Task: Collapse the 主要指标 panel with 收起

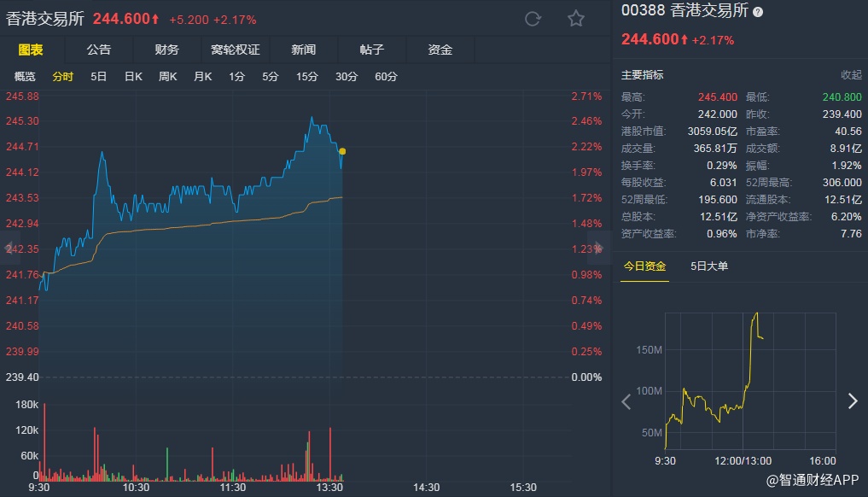Action: coord(851,75)
